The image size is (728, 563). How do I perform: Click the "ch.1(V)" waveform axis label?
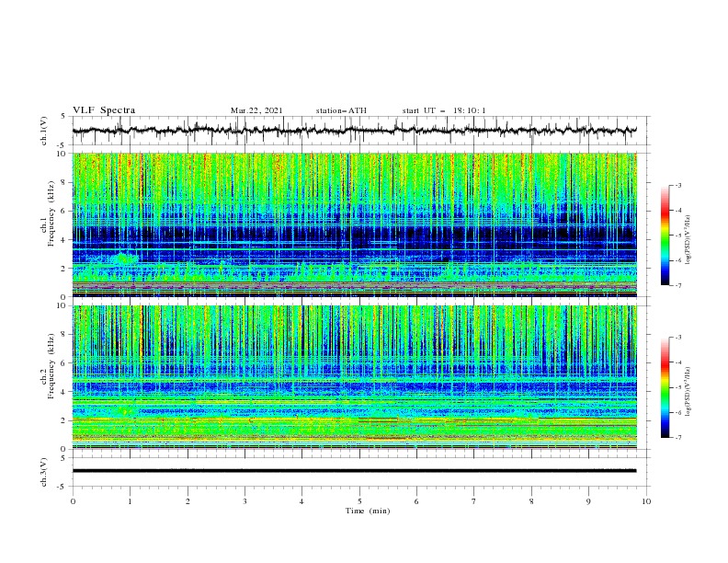tap(44, 131)
